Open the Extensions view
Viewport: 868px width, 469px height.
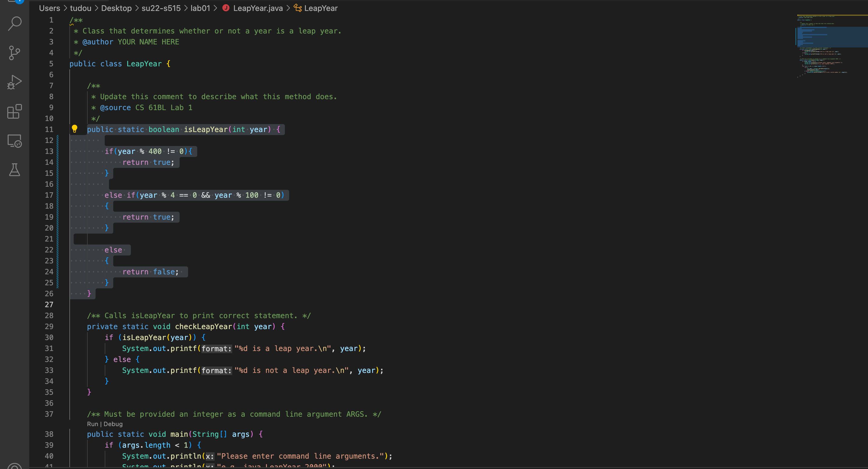point(15,111)
